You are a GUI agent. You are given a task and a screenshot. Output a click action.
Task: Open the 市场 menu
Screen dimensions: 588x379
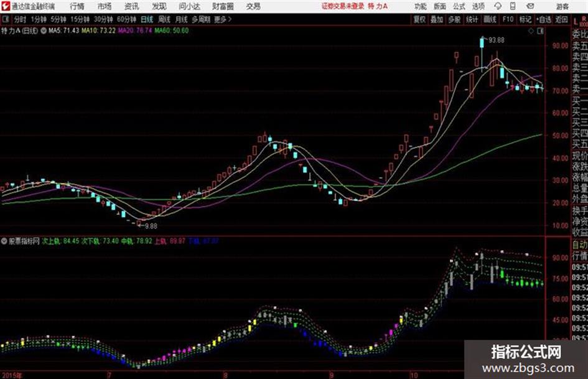coord(105,6)
